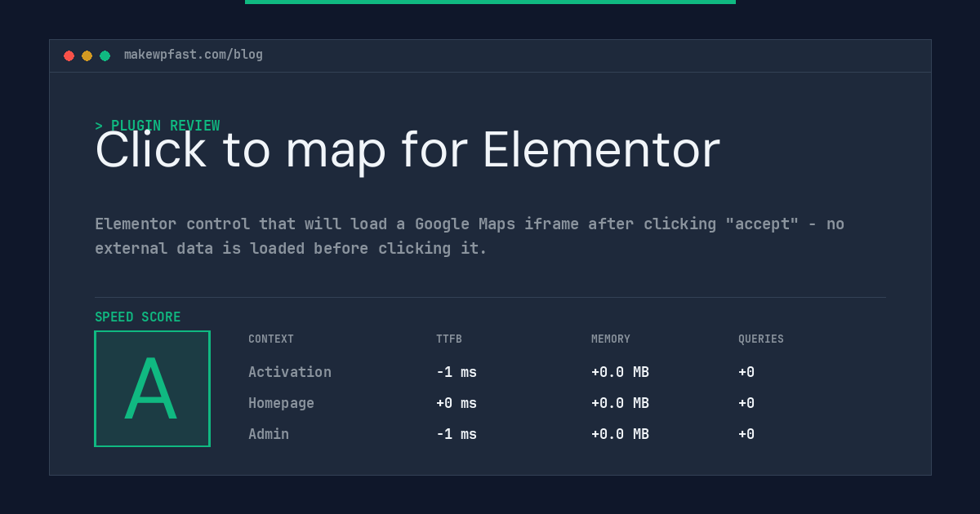Screen dimensions: 980x514
Task: Click the CONTEXT column header
Action: coord(271,339)
